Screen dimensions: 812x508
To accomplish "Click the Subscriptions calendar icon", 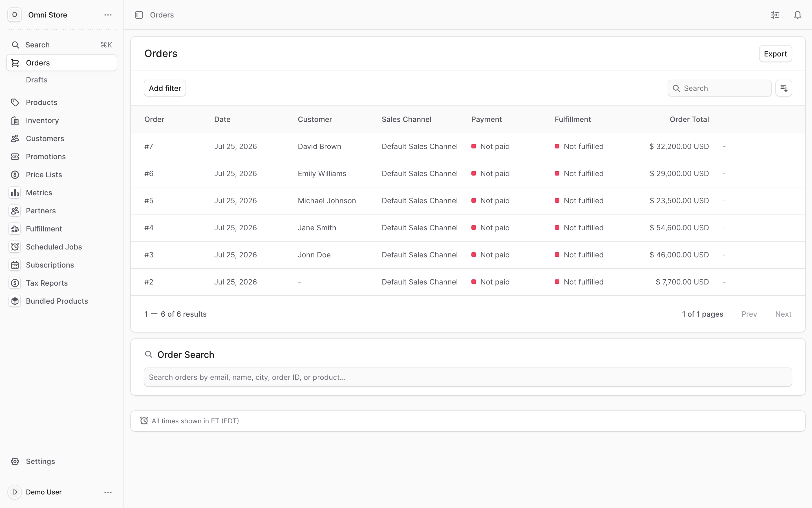I will click(x=15, y=265).
